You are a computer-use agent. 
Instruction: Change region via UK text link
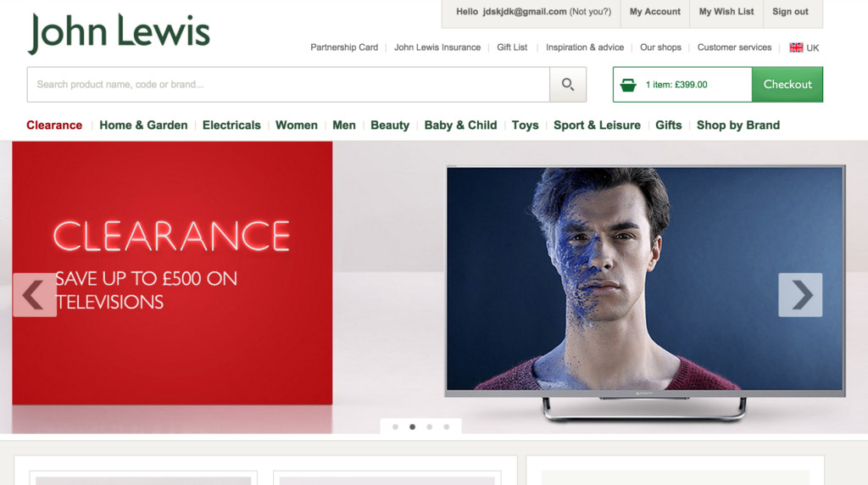point(812,48)
